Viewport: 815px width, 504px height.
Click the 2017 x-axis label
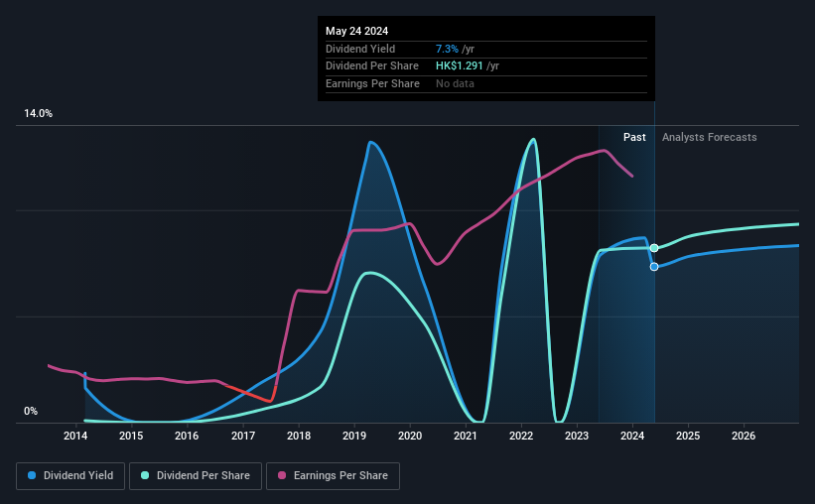pyautogui.click(x=243, y=436)
